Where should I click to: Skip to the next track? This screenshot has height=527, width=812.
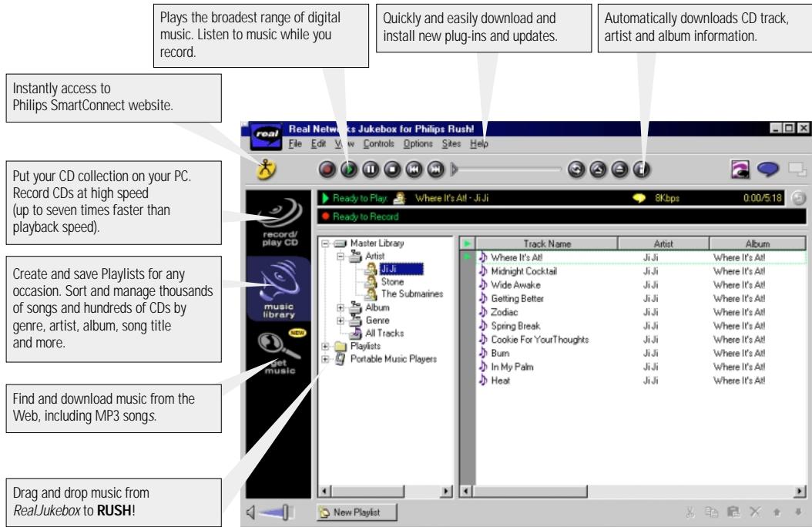(435, 170)
